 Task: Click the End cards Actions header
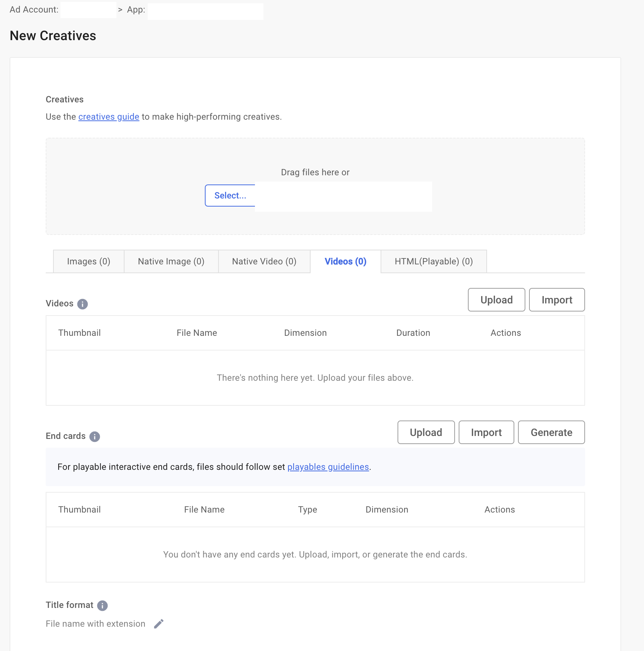point(500,510)
